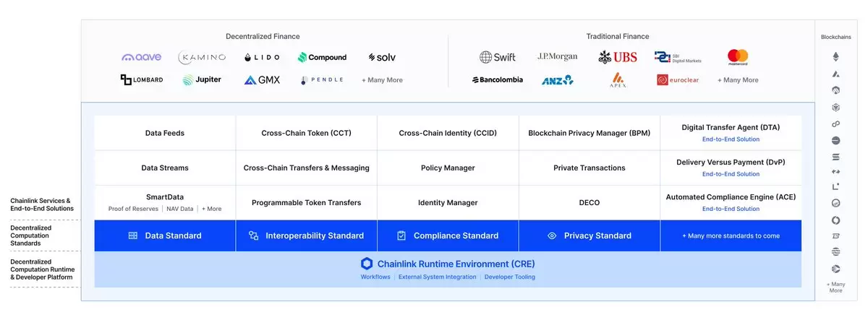This screenshot has height=320, width=868.
Task: Click the Chainlink hexagon logo in CRE
Action: tap(366, 264)
